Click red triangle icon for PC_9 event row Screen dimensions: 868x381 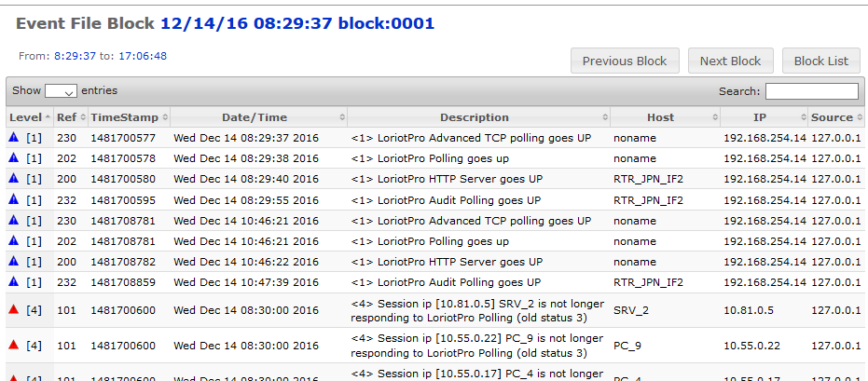(x=13, y=344)
